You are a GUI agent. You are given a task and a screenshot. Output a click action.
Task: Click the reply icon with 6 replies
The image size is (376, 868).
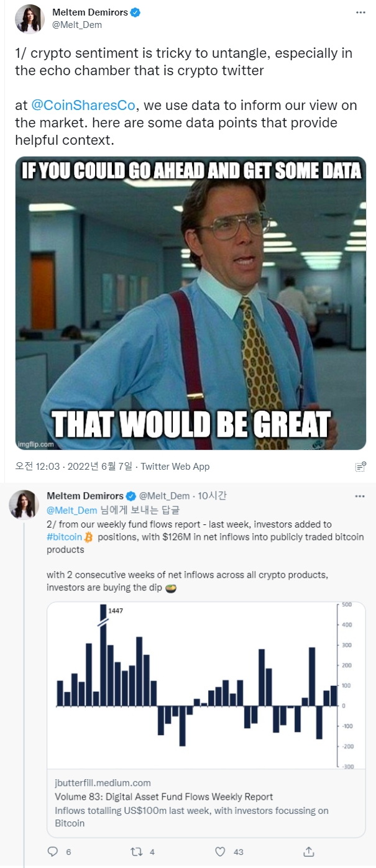click(x=53, y=851)
